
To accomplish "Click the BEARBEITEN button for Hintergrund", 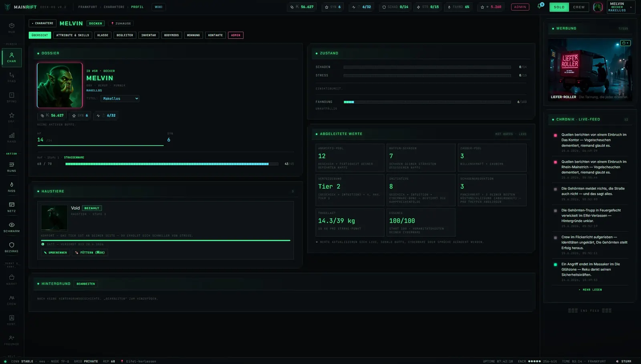I will (x=86, y=284).
